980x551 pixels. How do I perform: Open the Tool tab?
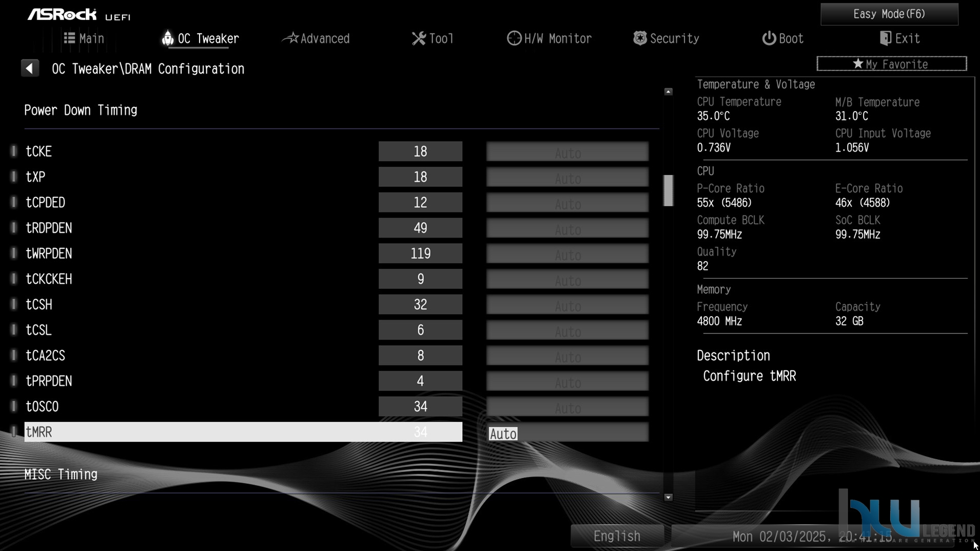[433, 38]
